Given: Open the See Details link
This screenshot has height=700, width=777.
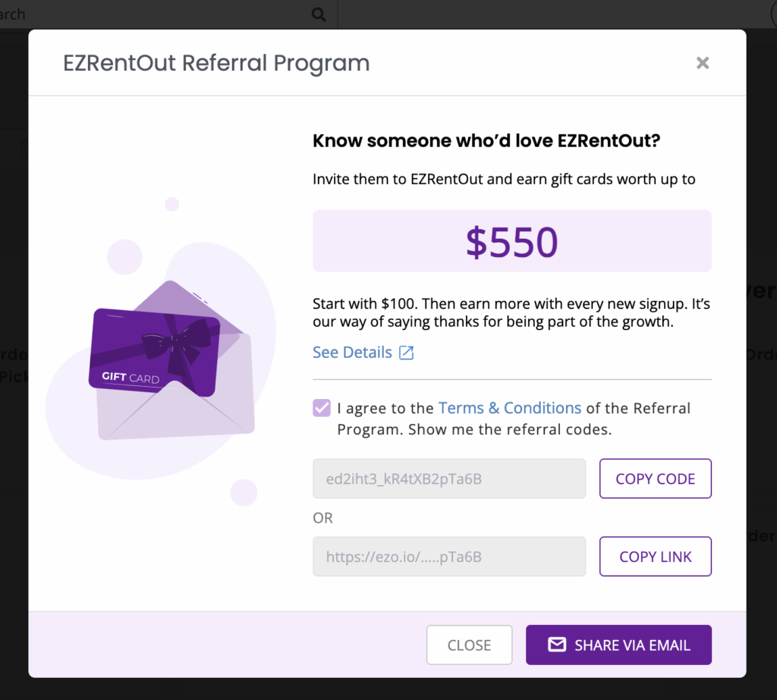Looking at the screenshot, I should [x=352, y=353].
